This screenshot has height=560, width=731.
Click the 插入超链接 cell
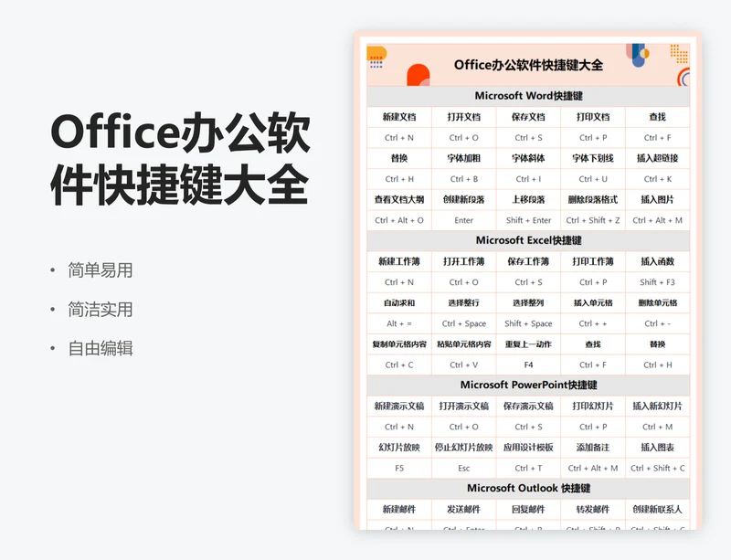657,159
